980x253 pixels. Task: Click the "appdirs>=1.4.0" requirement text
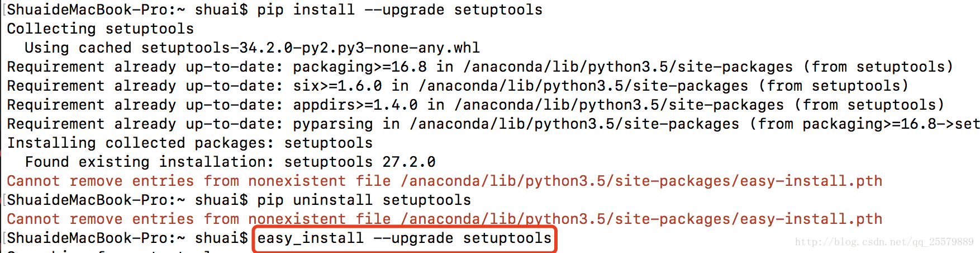[x=355, y=105]
